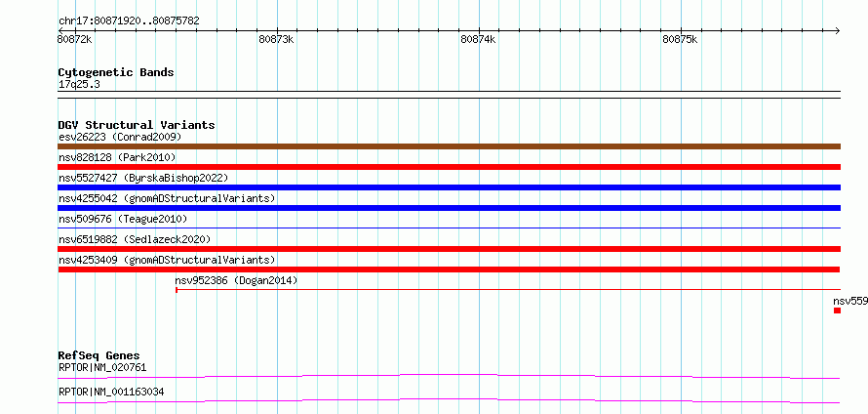Click the 80874k ruler tick label
This screenshot has width=868, height=414.
478,39
